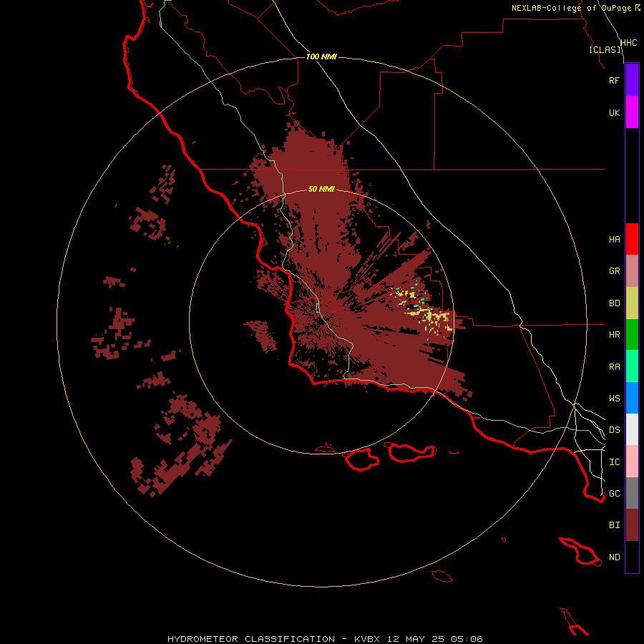
Task: Click the ND legend label
Action: [614, 557]
